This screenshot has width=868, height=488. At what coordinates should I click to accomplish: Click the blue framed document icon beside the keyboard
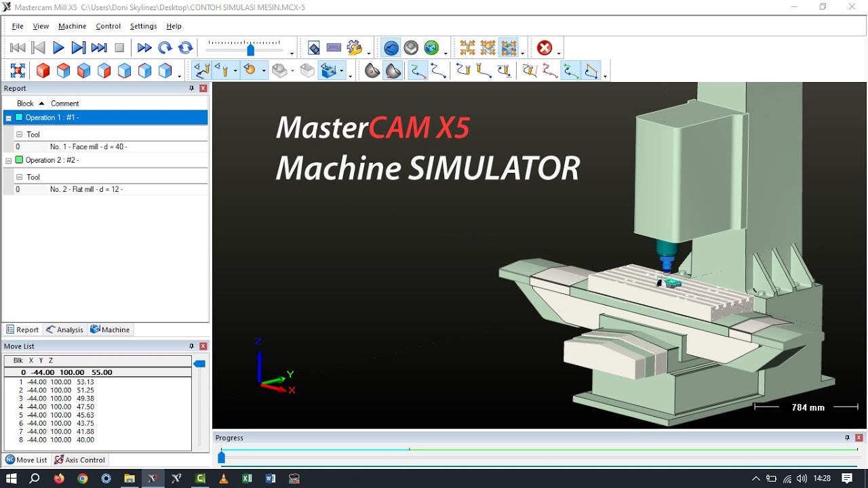(313, 47)
